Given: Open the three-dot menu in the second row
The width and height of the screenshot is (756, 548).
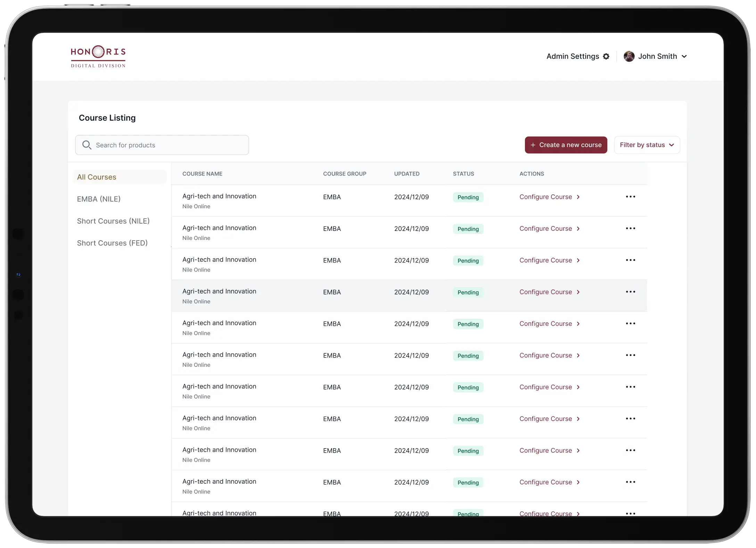Looking at the screenshot, I should tap(630, 228).
